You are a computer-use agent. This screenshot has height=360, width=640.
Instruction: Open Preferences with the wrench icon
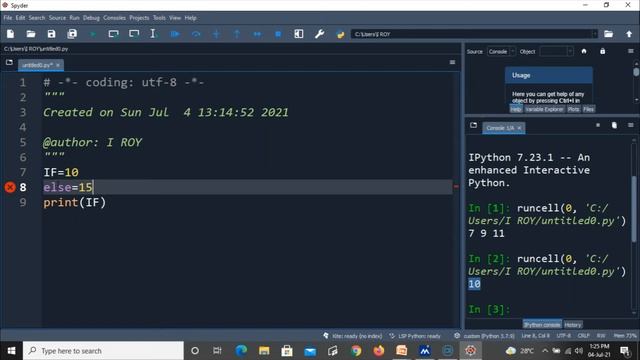pos(319,34)
